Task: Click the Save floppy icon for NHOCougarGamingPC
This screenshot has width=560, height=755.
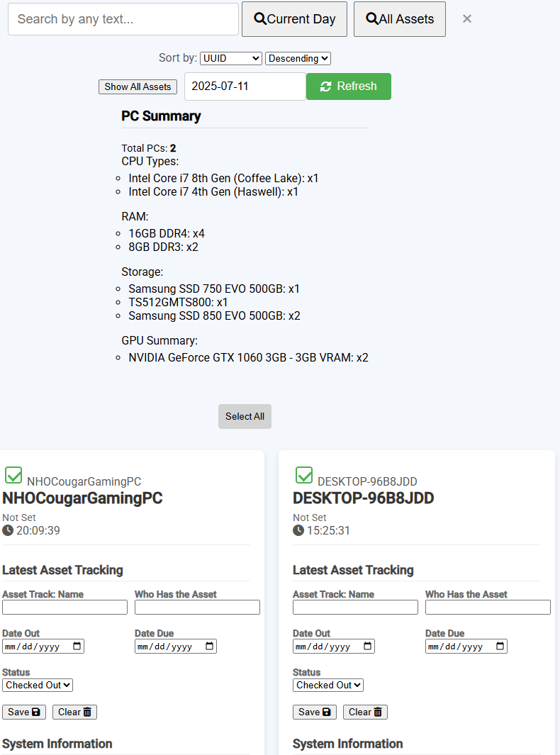Action: [x=34, y=712]
